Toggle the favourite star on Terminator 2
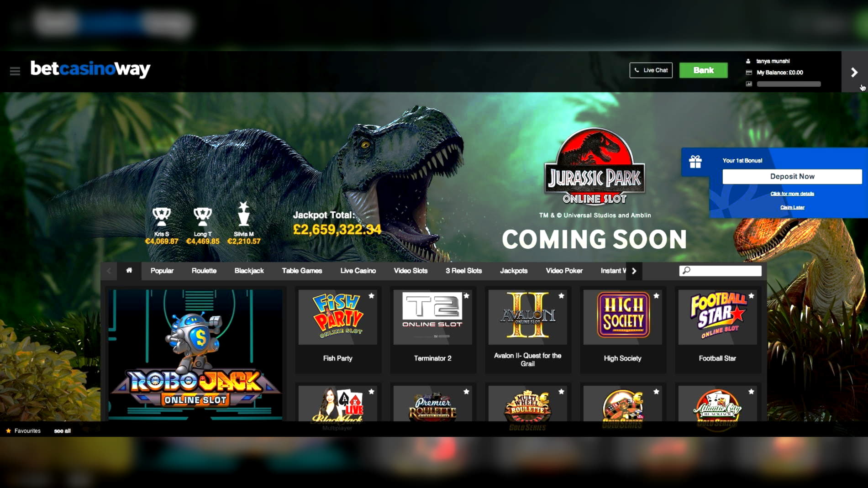Screen dimensions: 868x488 [467, 296]
